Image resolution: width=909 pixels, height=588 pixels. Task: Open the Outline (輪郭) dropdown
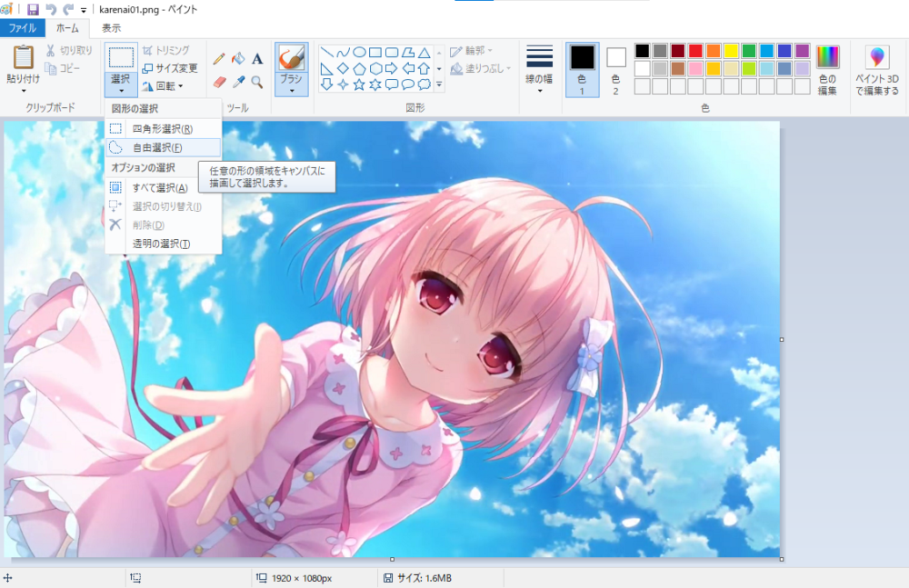(471, 51)
